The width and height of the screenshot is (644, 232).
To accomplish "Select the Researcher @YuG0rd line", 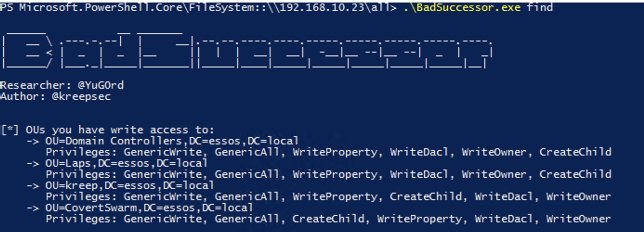I will point(62,85).
